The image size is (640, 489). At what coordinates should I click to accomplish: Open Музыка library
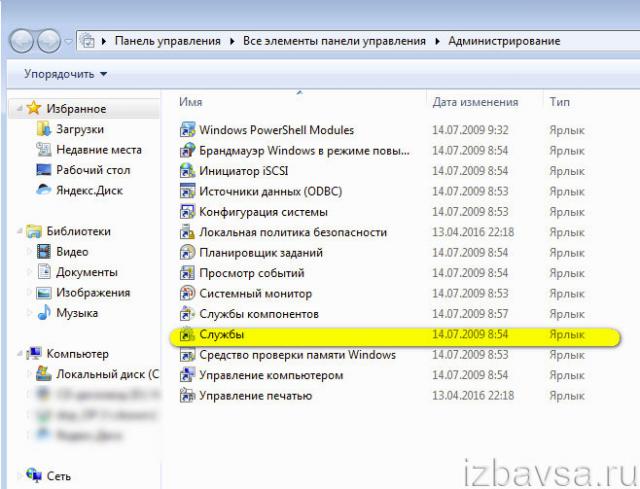click(x=77, y=313)
